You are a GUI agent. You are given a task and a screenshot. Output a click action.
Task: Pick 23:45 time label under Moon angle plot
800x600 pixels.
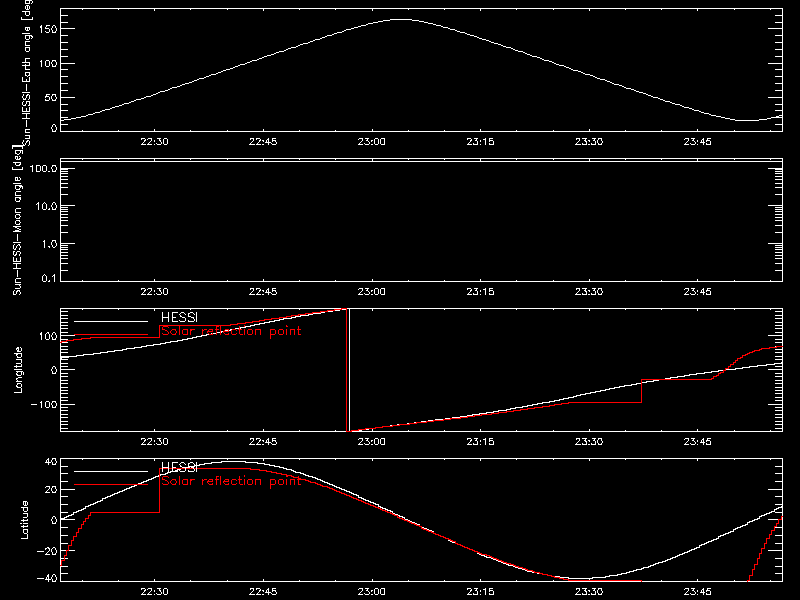click(x=697, y=292)
